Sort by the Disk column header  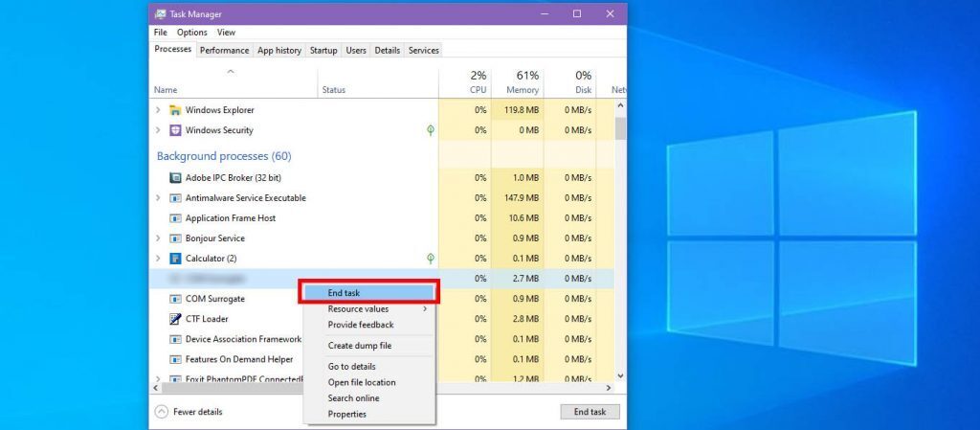(570, 82)
